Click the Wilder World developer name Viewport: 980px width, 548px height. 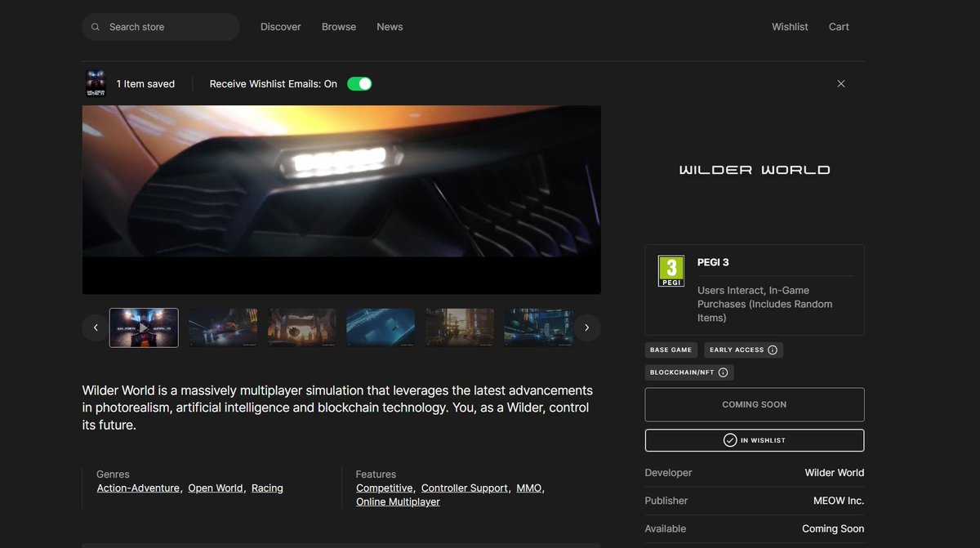tap(835, 473)
